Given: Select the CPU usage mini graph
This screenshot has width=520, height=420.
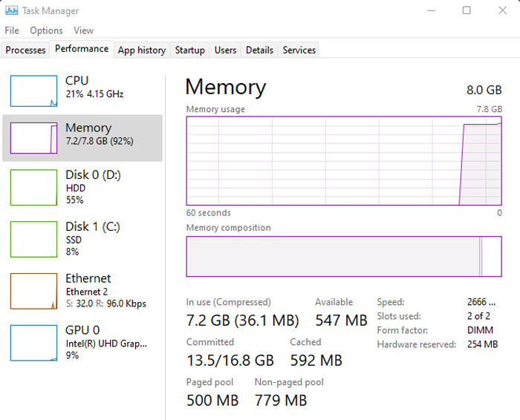Looking at the screenshot, I should 33,91.
